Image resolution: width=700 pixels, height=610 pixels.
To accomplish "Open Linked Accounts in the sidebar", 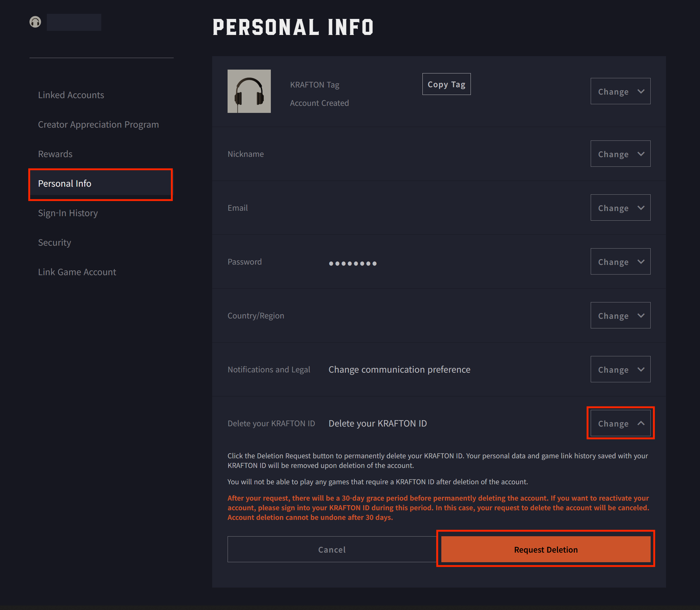I will click(x=71, y=95).
